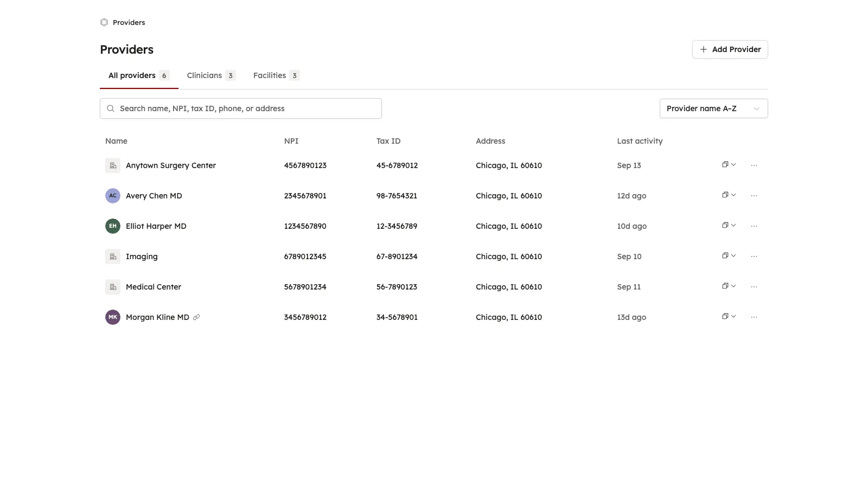Click the Last activity column header
Image resolution: width=868 pixels, height=488 pixels.
(x=640, y=141)
